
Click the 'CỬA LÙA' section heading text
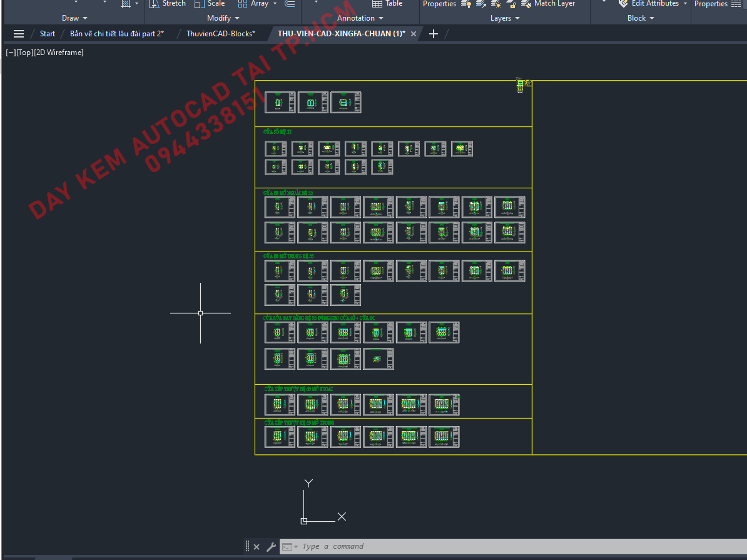coord(319,318)
